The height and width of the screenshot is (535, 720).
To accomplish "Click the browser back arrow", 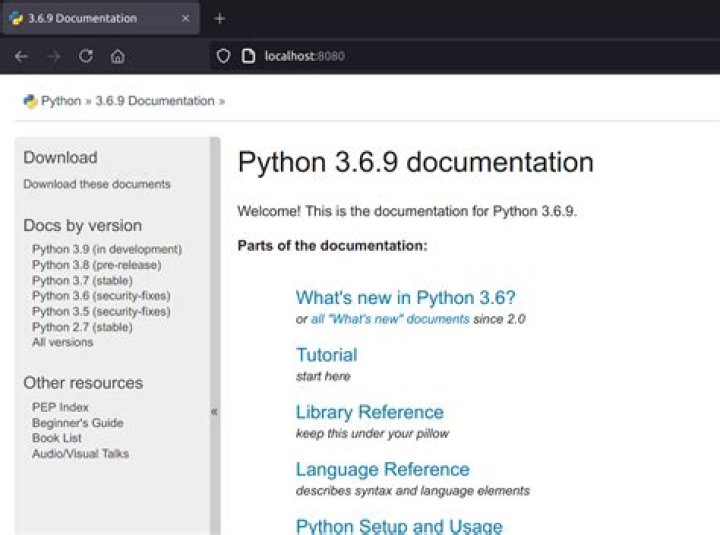I will [x=22, y=56].
